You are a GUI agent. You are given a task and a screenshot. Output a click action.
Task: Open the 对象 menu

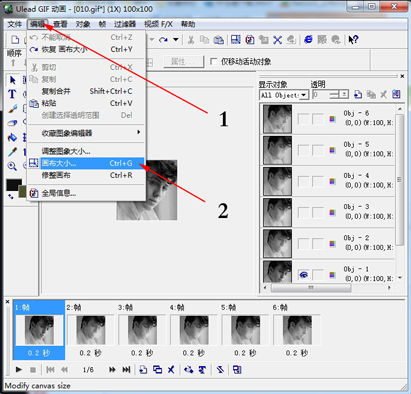[x=83, y=24]
